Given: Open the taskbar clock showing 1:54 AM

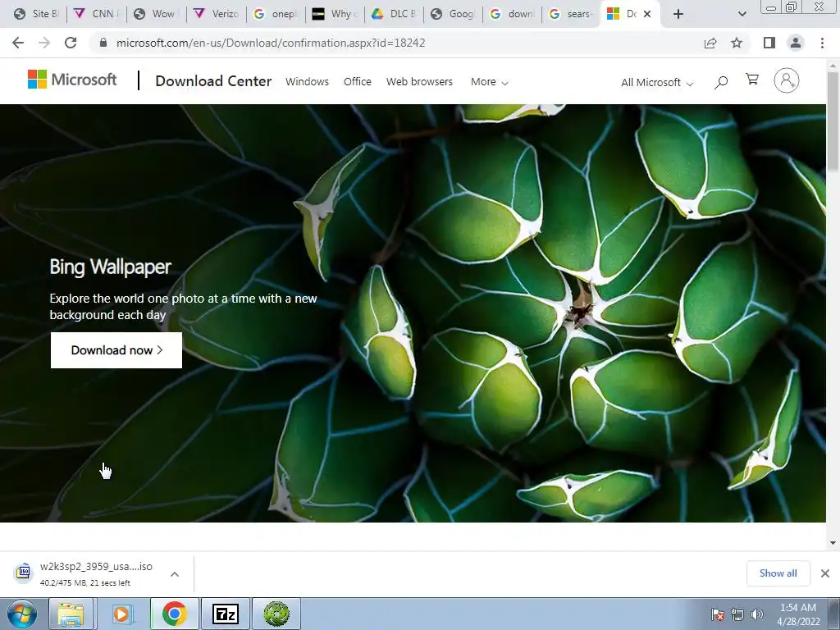Looking at the screenshot, I should (798, 614).
